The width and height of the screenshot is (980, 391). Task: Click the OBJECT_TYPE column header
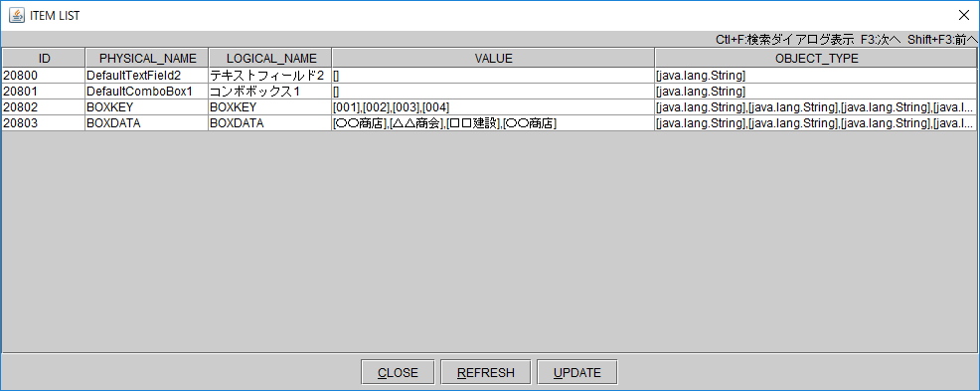(816, 58)
